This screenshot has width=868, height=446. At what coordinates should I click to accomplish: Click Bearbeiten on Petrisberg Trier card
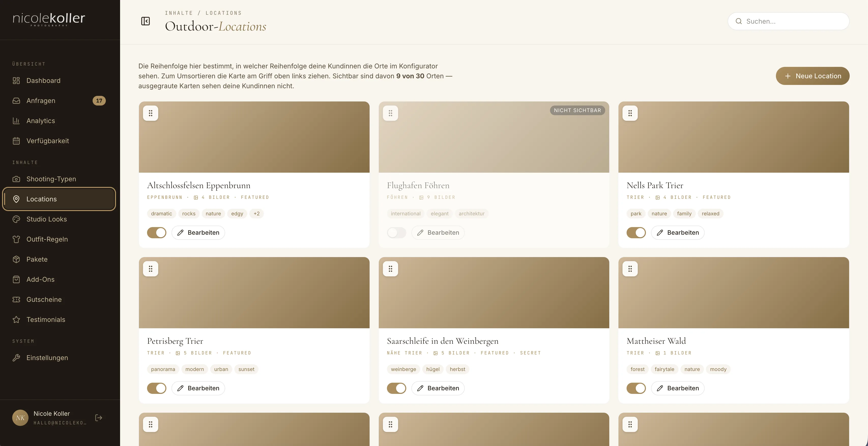tap(198, 388)
